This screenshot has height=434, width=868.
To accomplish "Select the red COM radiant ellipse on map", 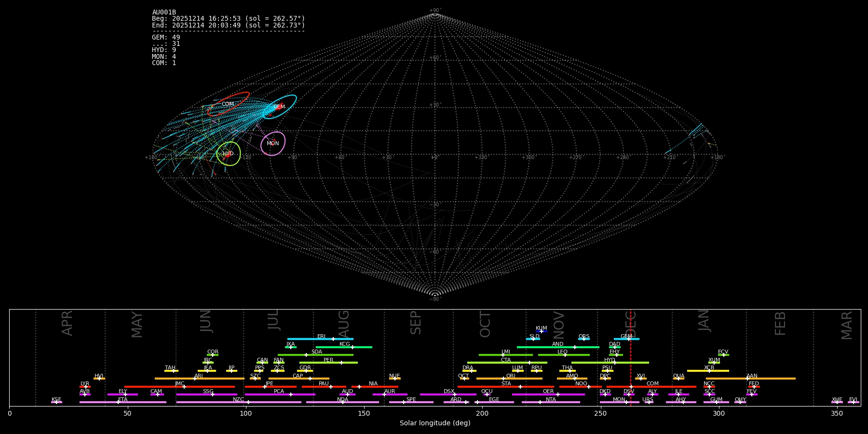I will (228, 104).
